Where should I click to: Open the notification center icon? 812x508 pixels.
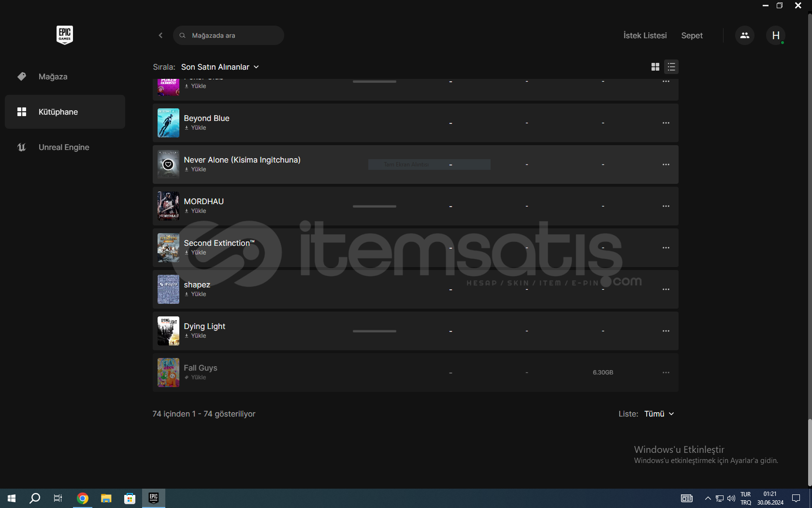[x=796, y=498]
